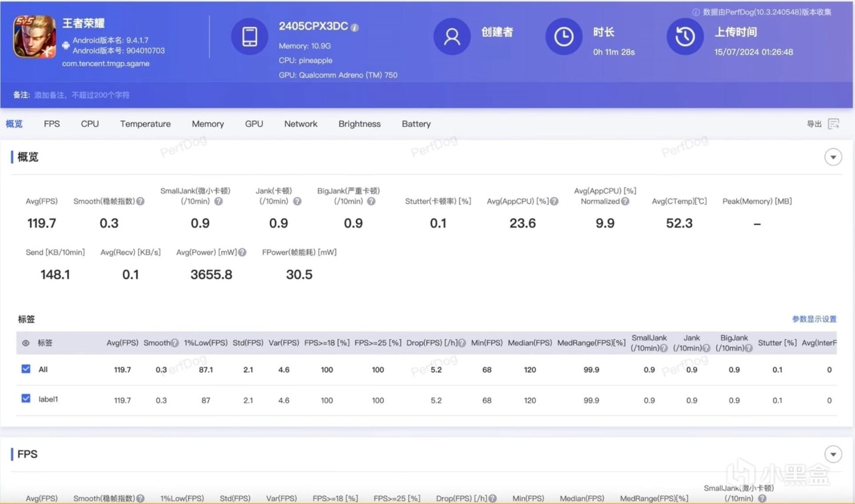Click the phone device icon
Screen dimensions: 855x504
[250, 37]
